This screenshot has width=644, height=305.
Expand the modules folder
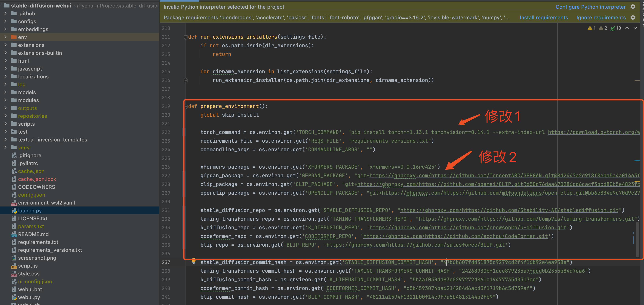click(6, 100)
